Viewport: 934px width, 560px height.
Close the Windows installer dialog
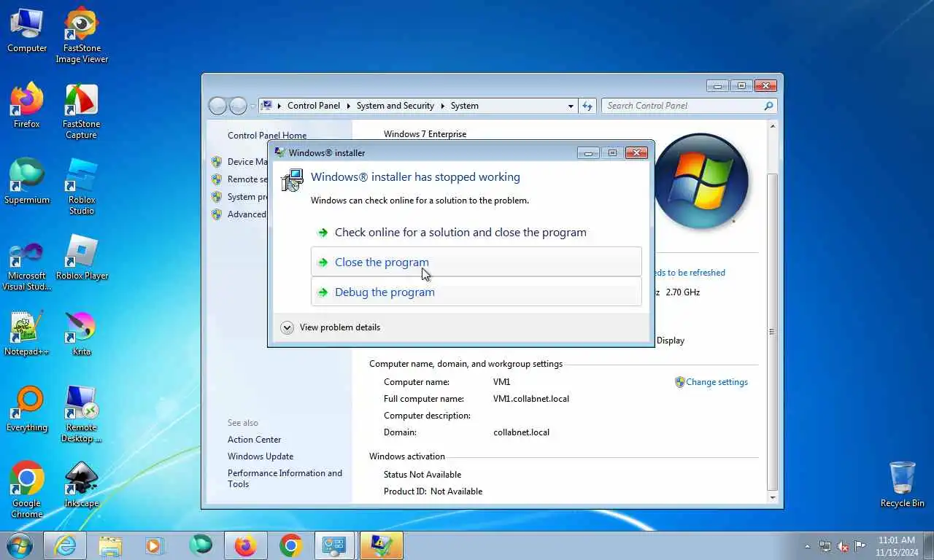tap(636, 152)
